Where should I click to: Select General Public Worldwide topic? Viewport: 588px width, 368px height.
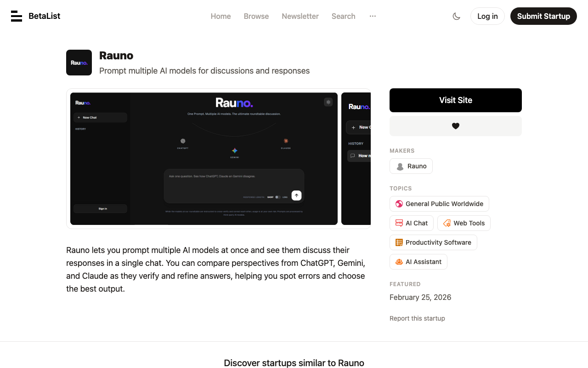point(439,204)
